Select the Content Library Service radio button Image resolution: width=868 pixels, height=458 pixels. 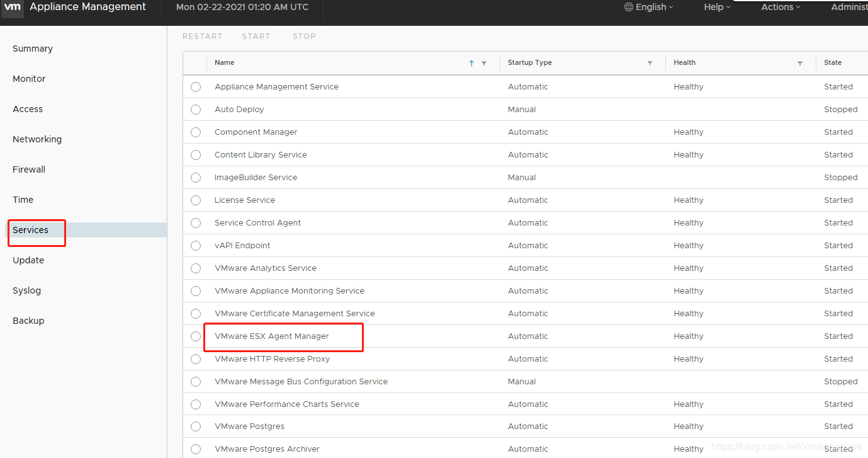point(196,155)
